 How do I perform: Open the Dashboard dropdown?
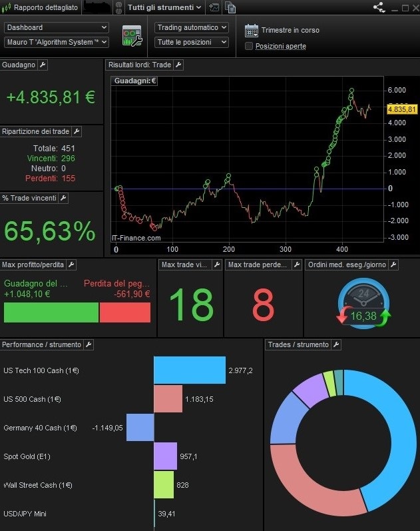click(x=56, y=27)
